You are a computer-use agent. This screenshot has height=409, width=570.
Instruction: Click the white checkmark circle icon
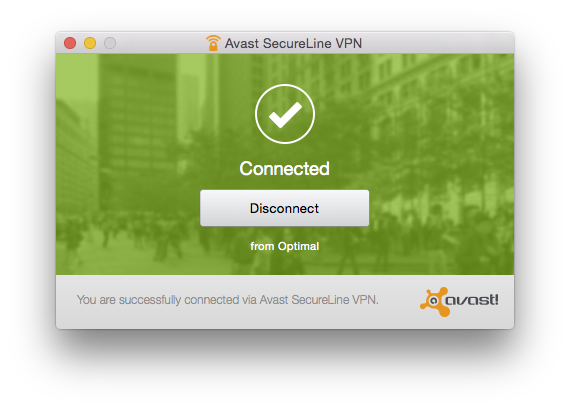[285, 114]
